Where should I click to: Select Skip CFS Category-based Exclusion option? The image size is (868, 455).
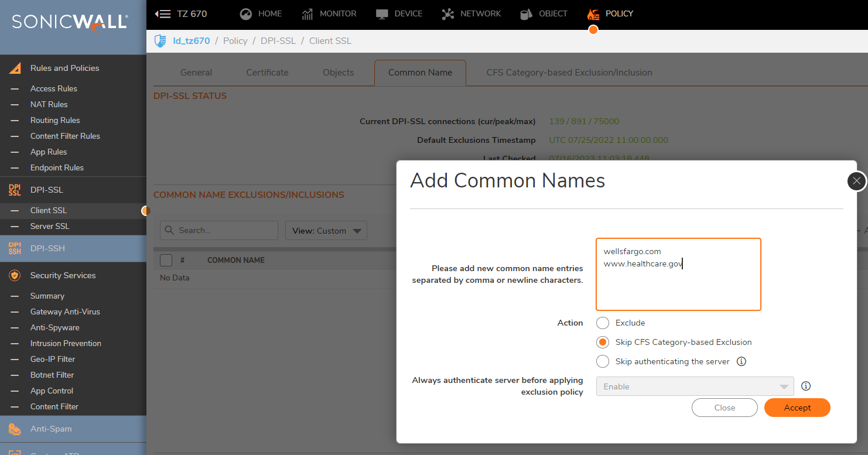click(603, 342)
